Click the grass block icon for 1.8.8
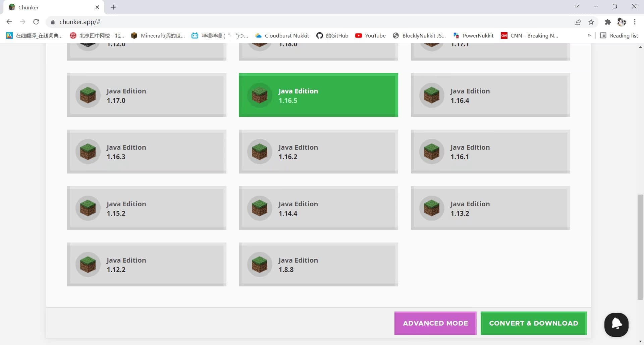Viewport: 644px width, 345px height. pyautogui.click(x=260, y=265)
